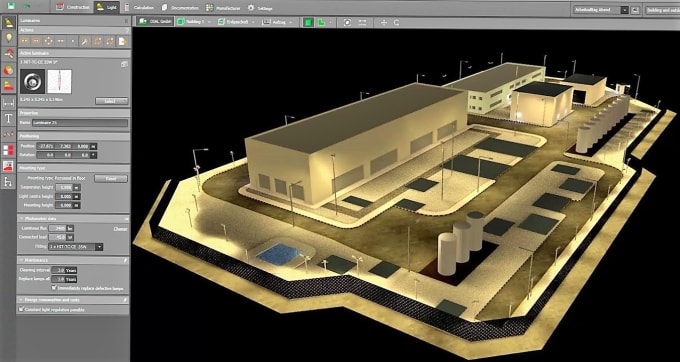Select the white chair-shaped tool in sidebar

pyautogui.click(x=9, y=182)
